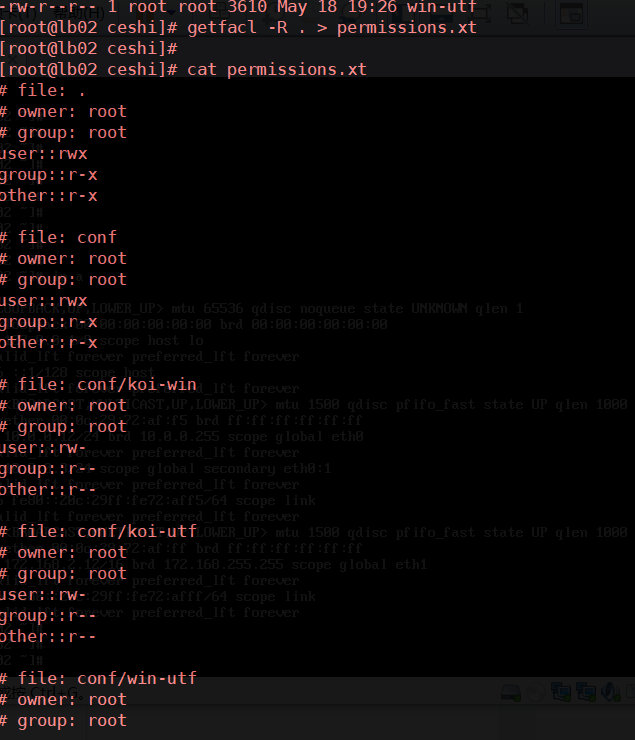Click the faint window-shaped icon at top right
Viewport: 635px width, 740px height.
[x=570, y=12]
